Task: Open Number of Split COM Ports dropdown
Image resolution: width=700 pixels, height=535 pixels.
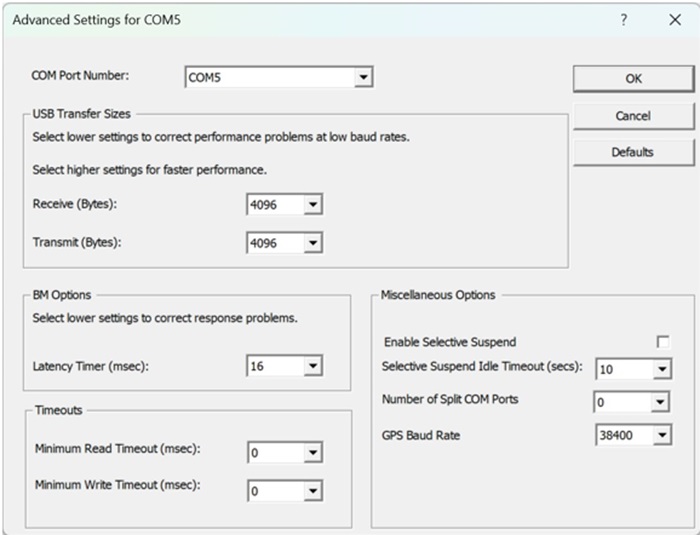Action: click(661, 403)
